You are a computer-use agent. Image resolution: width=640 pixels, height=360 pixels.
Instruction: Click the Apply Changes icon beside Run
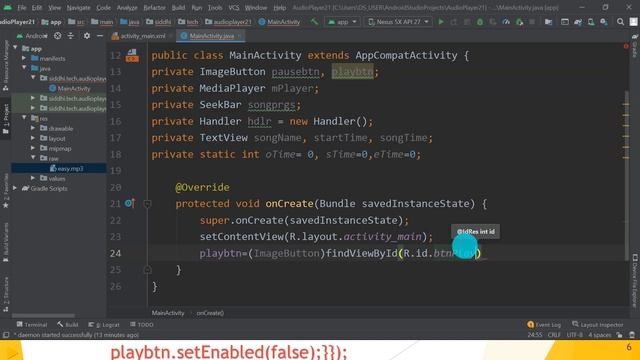[454, 22]
